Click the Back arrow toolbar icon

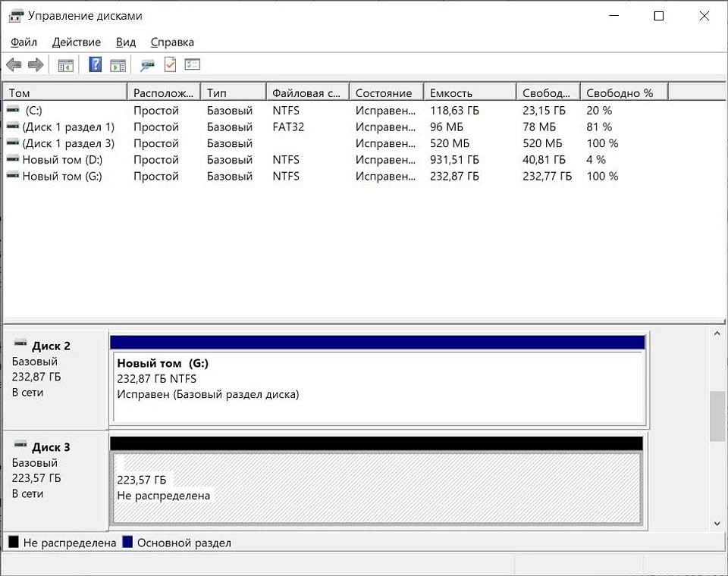pyautogui.click(x=14, y=64)
